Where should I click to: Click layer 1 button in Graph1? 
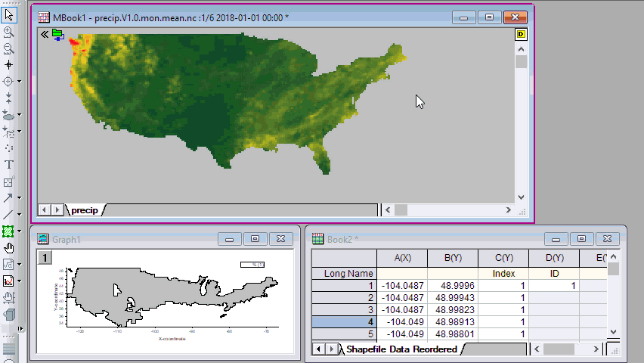click(45, 258)
